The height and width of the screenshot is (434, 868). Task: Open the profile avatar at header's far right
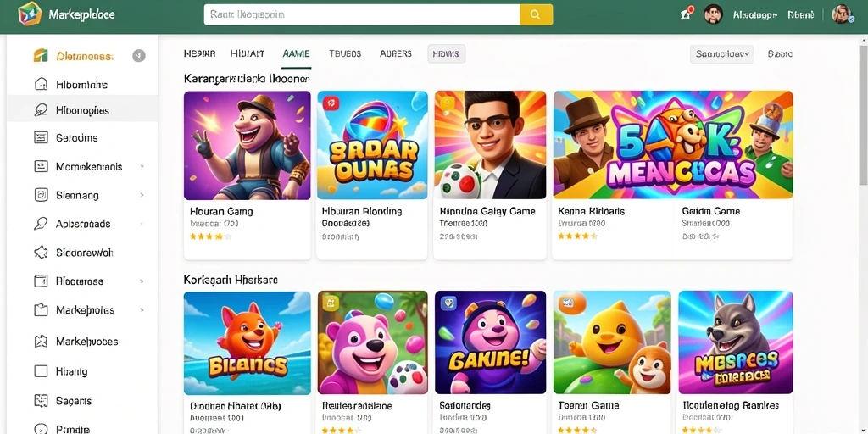(842, 14)
